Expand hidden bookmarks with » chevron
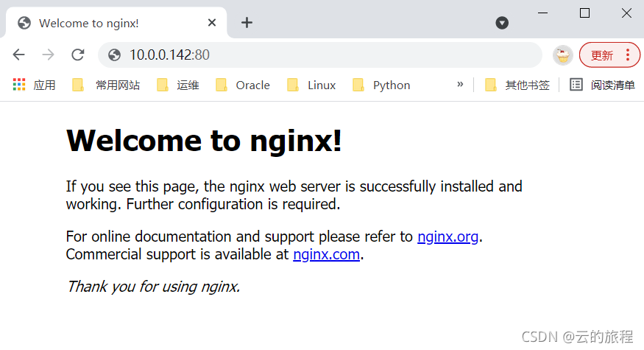 click(x=460, y=84)
